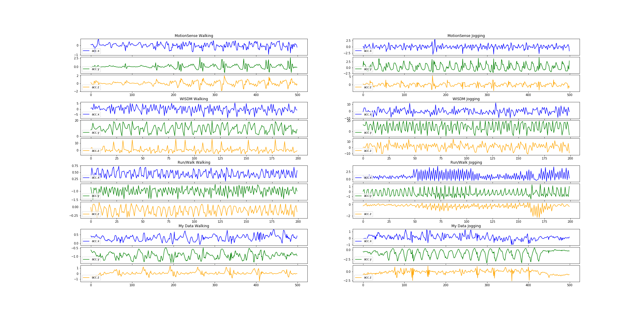
Task: Click acc.z legend in WISDM Walking plot
Action: click(x=91, y=151)
